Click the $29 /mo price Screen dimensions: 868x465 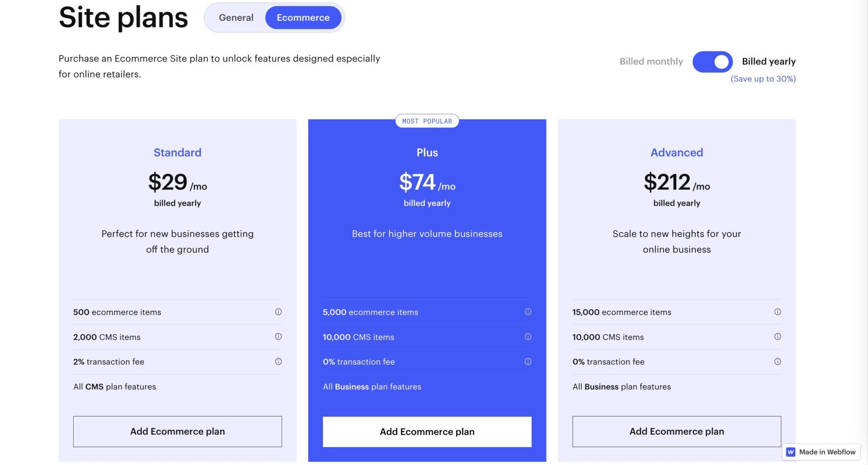[x=178, y=182]
